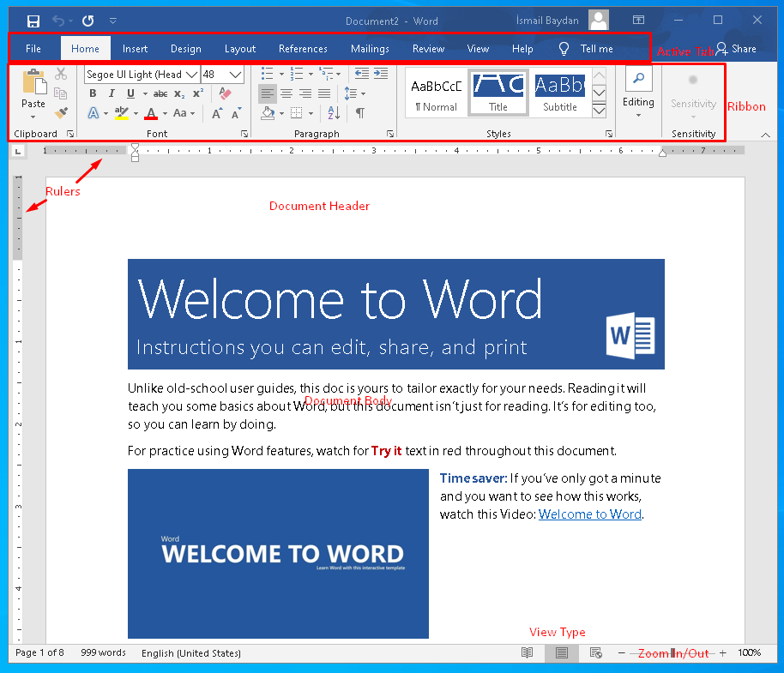Image resolution: width=784 pixels, height=673 pixels.
Task: Click the Word logo in banner
Action: [630, 336]
